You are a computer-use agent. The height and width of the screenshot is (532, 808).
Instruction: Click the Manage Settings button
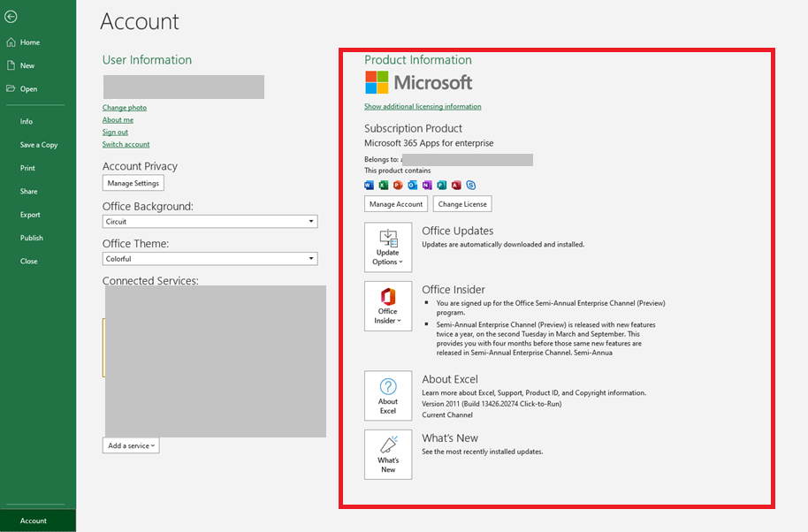133,183
